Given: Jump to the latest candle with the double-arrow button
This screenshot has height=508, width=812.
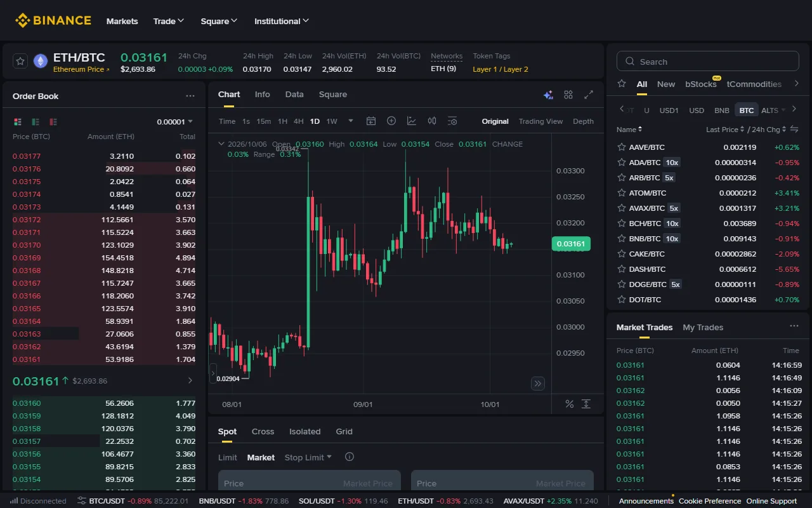Looking at the screenshot, I should click(538, 383).
